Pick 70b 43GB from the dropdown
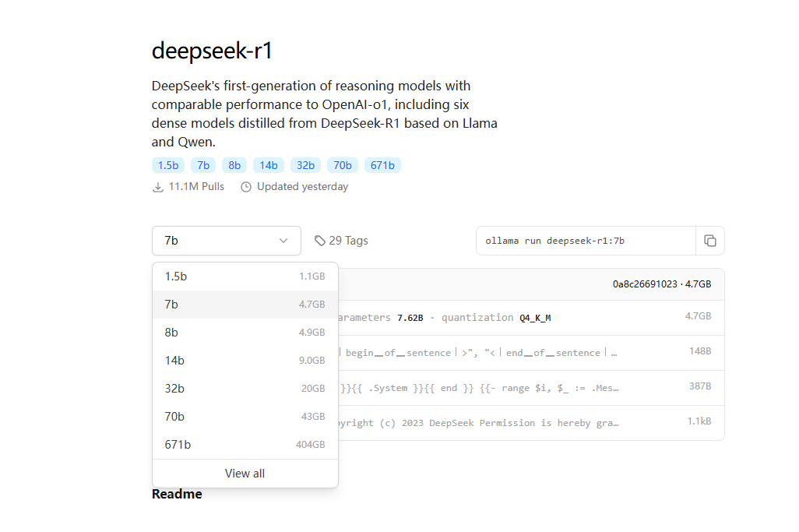This screenshot has height=532, width=799. pyautogui.click(x=245, y=417)
